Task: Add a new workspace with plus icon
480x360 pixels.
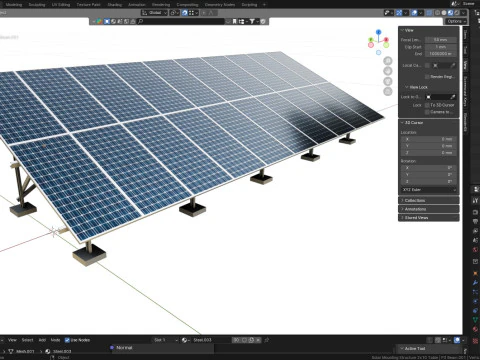Action: (264, 5)
